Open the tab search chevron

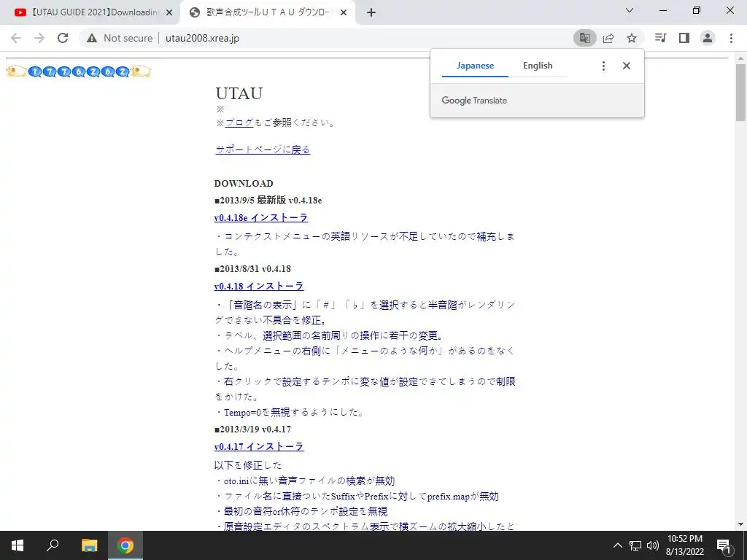[629, 10]
